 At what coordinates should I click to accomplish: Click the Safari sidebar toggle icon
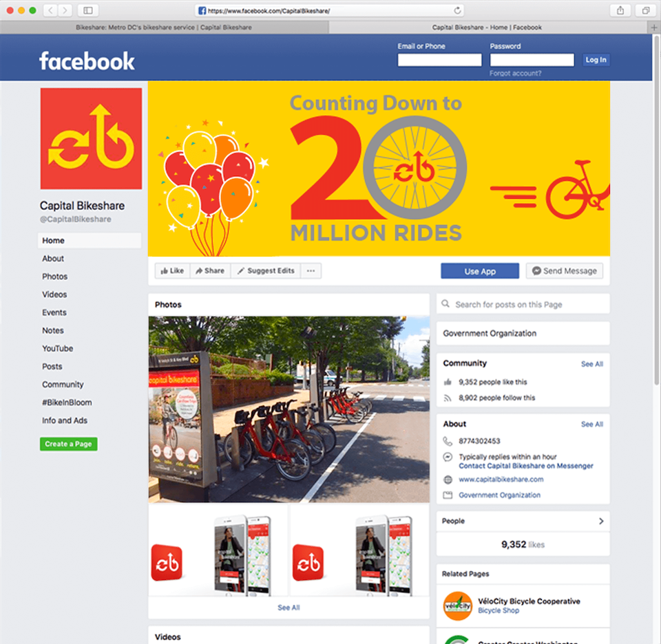click(88, 10)
